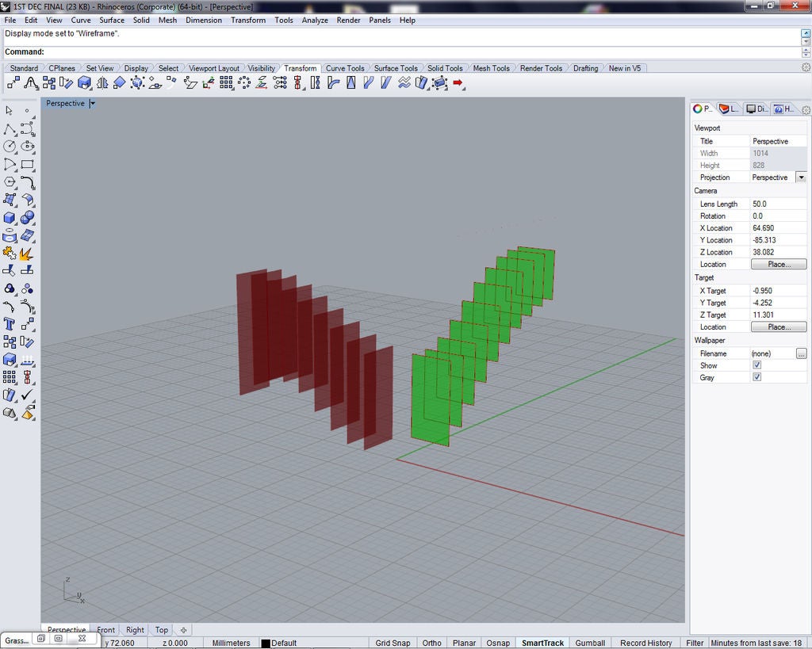This screenshot has height=649, width=812.
Task: Select the Circle tool in left sidebar
Action: (x=9, y=147)
